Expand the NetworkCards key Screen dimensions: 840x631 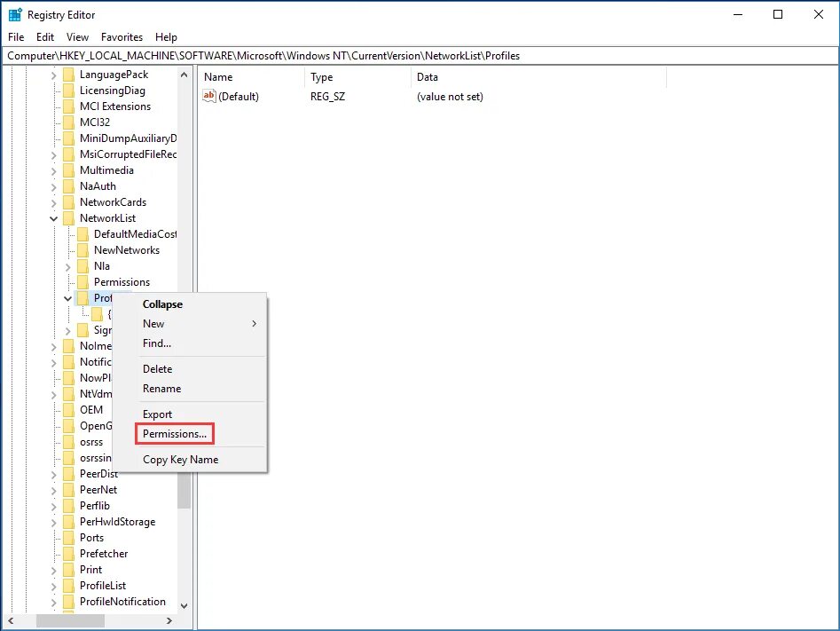[x=53, y=204]
